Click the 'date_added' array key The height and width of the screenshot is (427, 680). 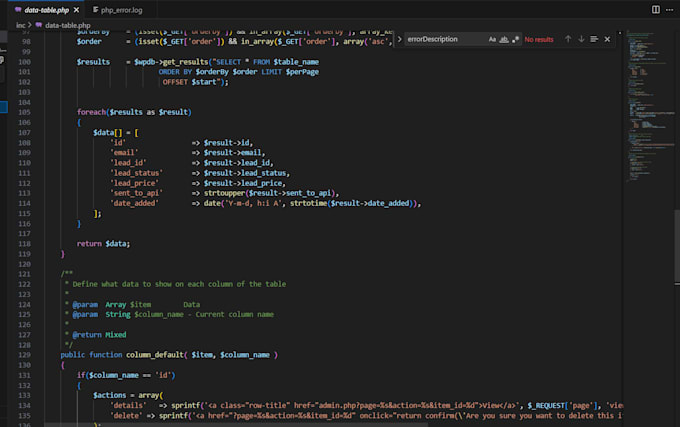(x=134, y=203)
